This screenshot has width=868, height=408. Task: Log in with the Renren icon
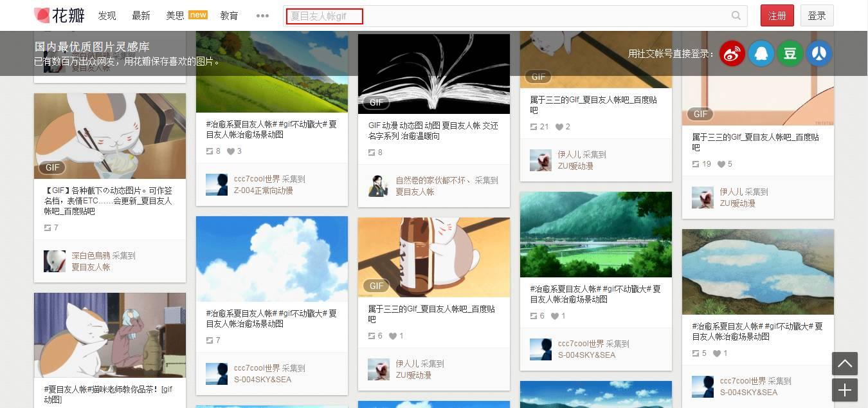pos(819,53)
